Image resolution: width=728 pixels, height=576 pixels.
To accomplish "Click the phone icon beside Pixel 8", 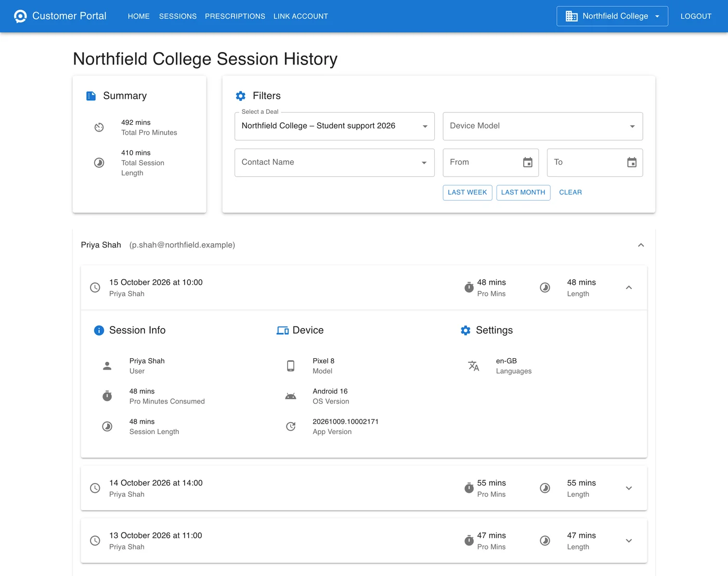I will [291, 366].
